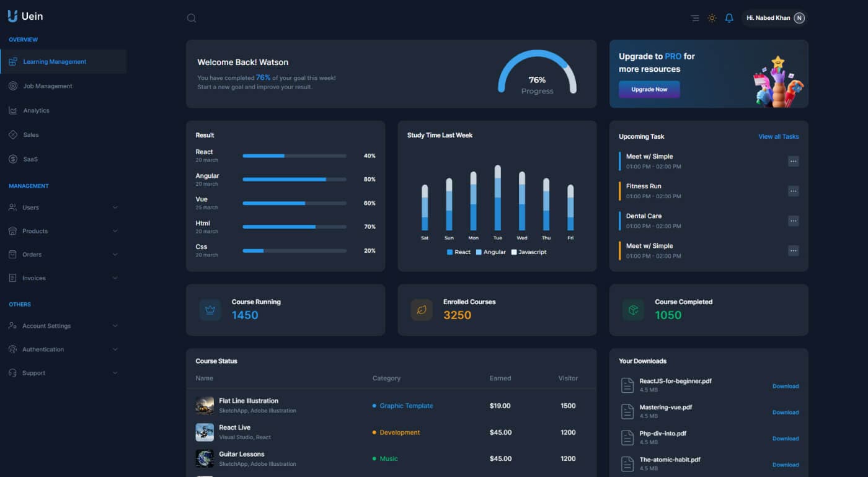The height and width of the screenshot is (477, 868).
Task: Click the N avatar badge
Action: pyautogui.click(x=799, y=18)
